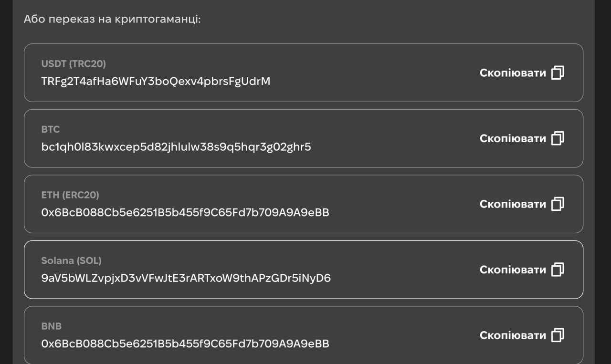This screenshot has width=611, height=364.
Task: Click the ETH (ERC20) wallet address starting with 0x6BcB
Action: (x=185, y=212)
